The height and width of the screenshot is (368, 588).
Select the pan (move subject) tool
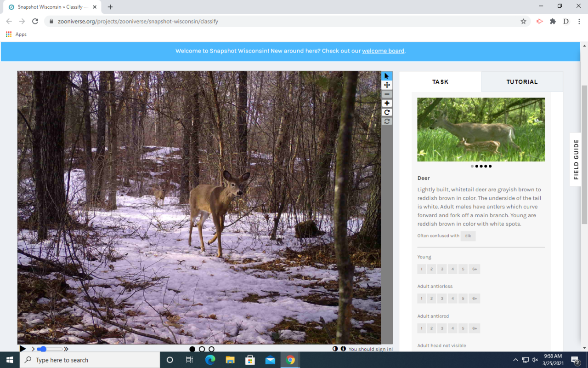(x=387, y=85)
